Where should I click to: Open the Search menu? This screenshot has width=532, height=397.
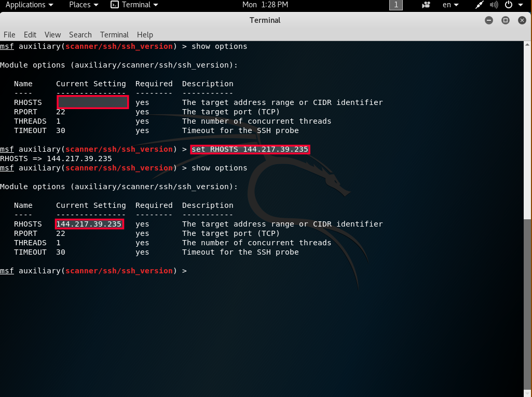click(80, 35)
